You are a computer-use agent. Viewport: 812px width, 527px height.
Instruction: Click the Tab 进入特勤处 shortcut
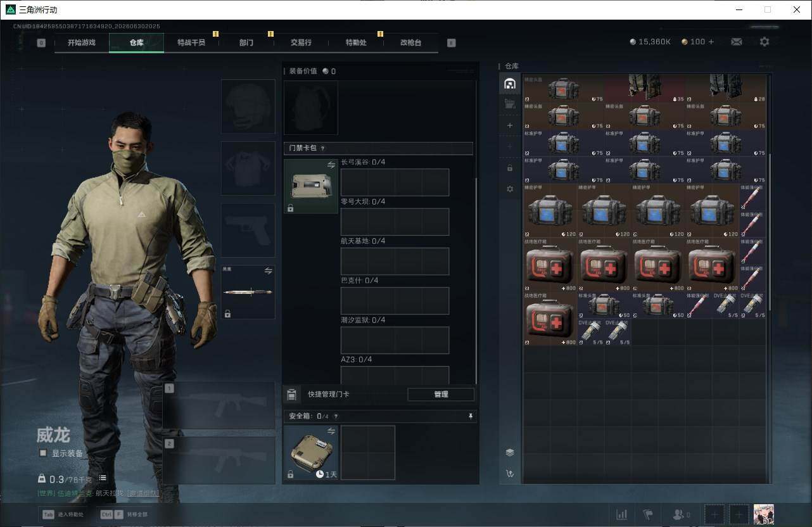(x=64, y=514)
